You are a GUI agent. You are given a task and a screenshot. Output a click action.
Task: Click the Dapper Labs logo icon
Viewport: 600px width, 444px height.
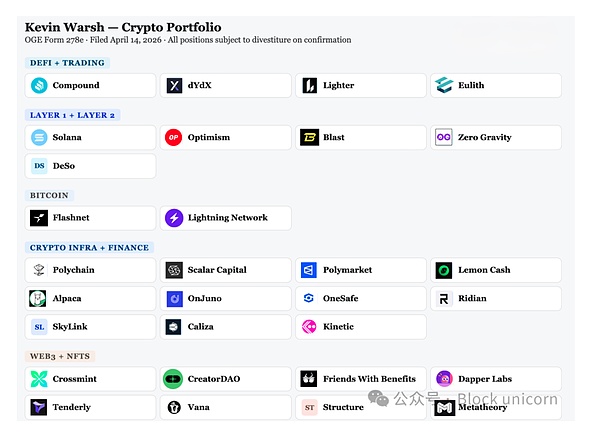click(444, 379)
